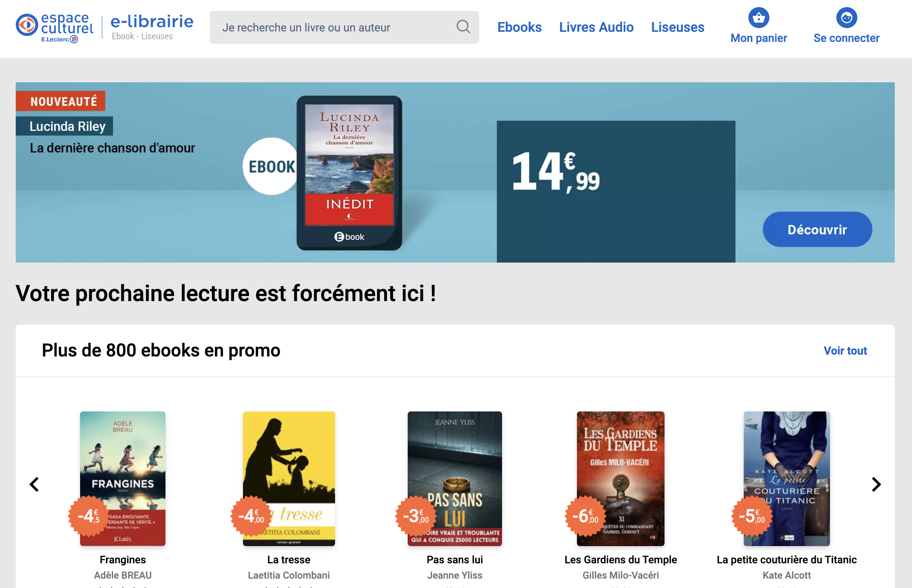The image size is (912, 588).
Task: Click the carousel previous arrow
Action: click(x=34, y=484)
